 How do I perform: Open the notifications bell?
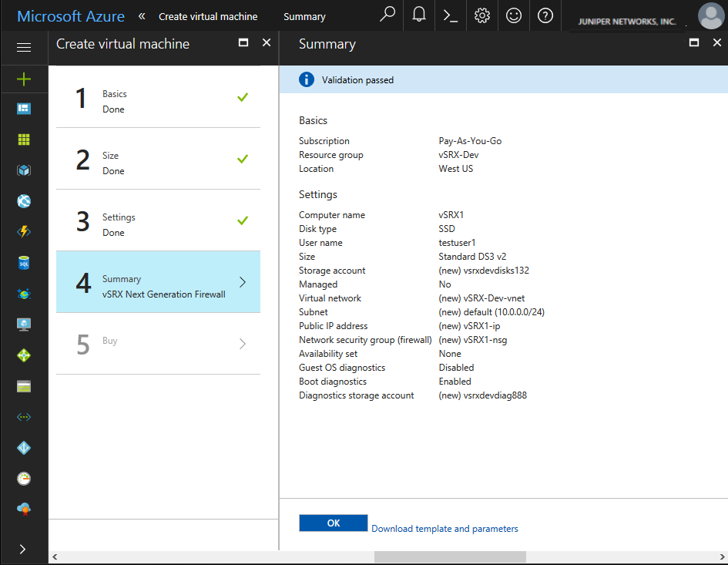click(419, 15)
